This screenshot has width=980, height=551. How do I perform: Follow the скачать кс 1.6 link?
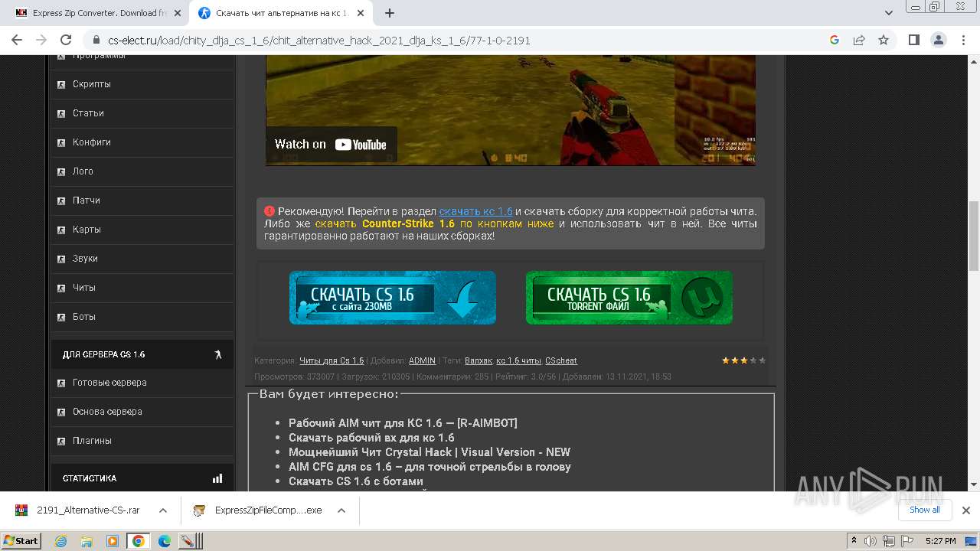tap(475, 211)
